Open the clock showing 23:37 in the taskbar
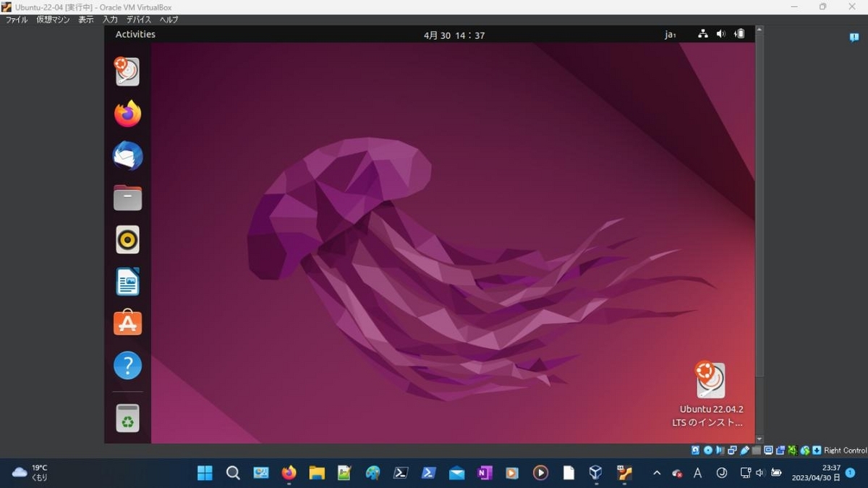 coord(816,473)
